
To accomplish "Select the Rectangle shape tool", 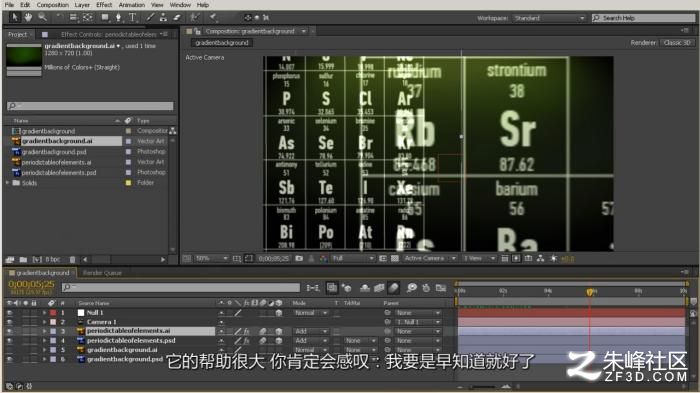I will point(105,17).
